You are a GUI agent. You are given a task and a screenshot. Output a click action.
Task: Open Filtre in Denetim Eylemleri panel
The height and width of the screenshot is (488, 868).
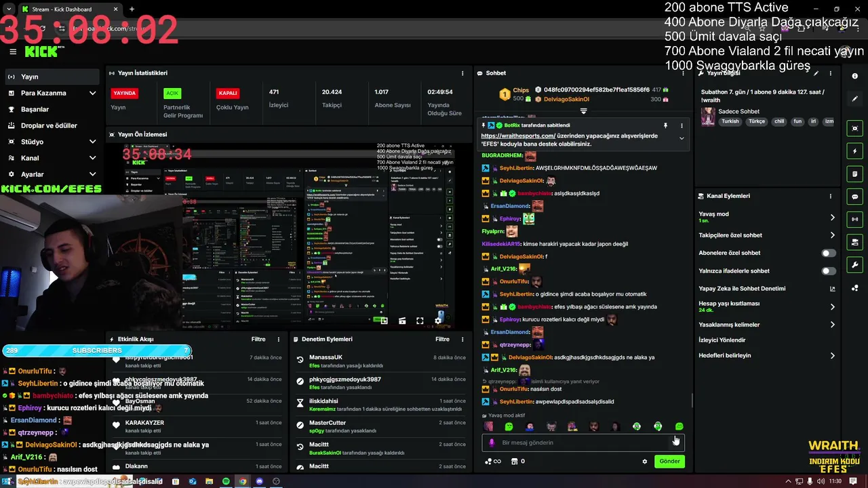442,339
